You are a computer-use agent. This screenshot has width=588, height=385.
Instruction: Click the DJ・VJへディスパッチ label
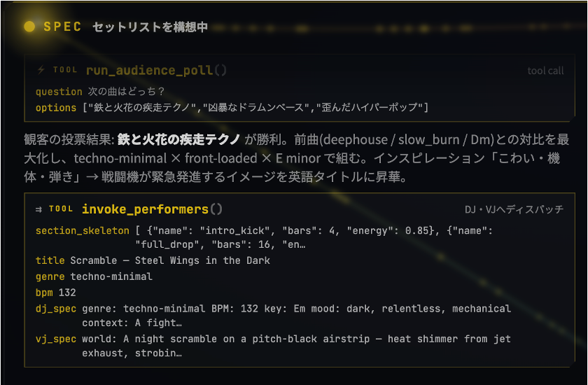[x=514, y=209]
